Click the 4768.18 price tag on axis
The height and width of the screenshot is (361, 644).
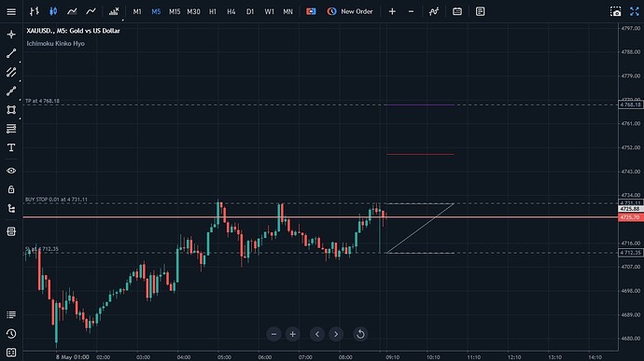(630, 104)
